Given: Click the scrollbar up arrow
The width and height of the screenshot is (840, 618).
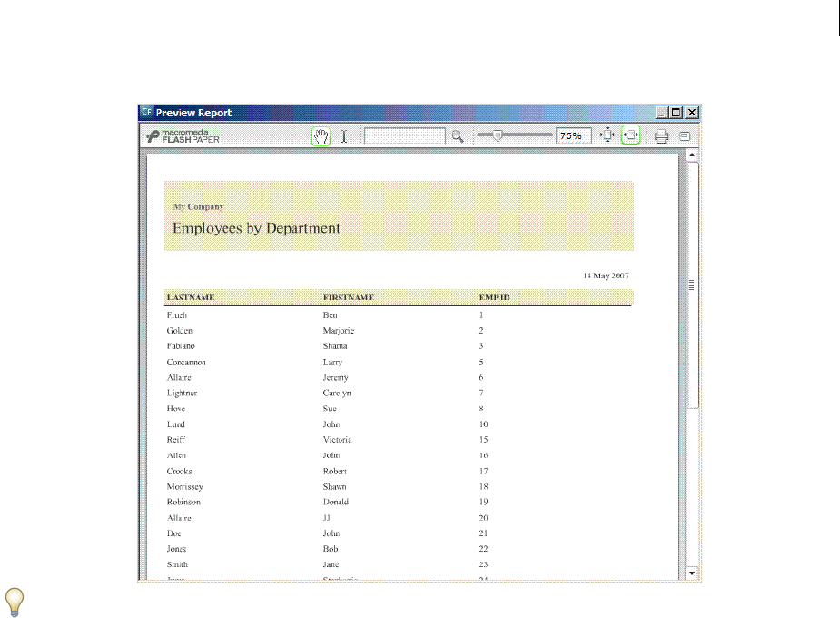Looking at the screenshot, I should coord(692,154).
